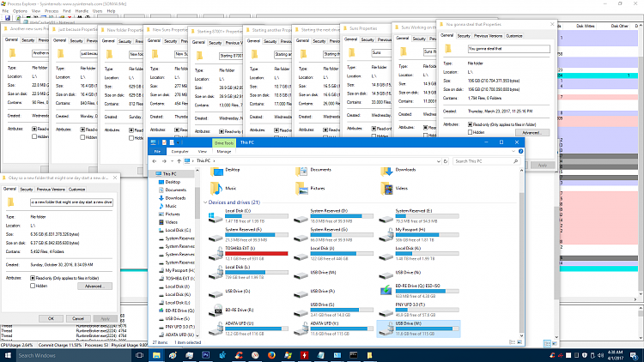Click Cancel in the 'Okay so a new folder' Properties dialog
The image size is (644, 362).
tap(78, 318)
